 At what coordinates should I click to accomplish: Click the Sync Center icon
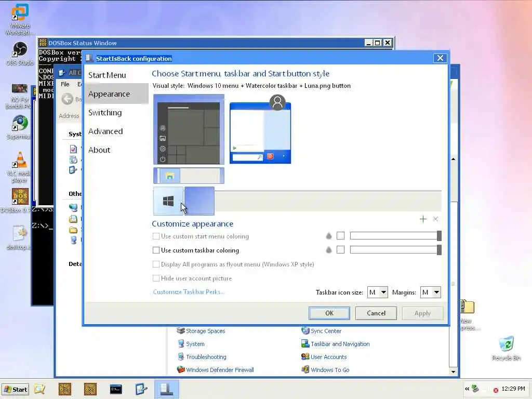click(x=305, y=330)
